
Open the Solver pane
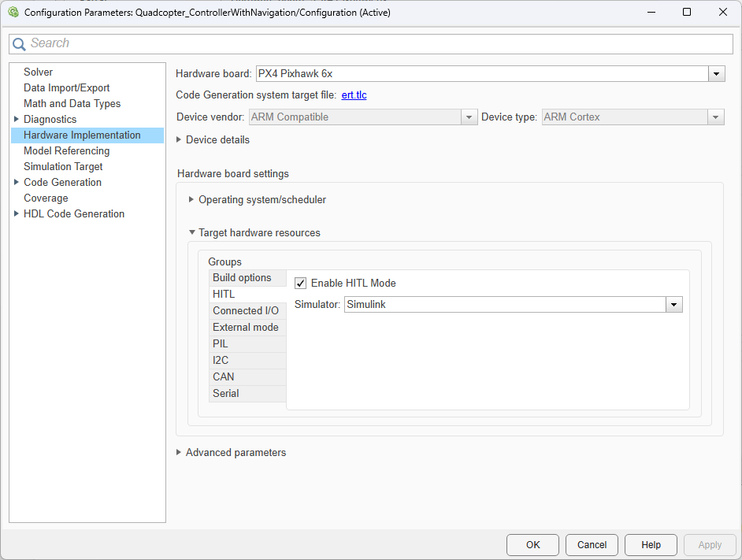click(x=39, y=72)
